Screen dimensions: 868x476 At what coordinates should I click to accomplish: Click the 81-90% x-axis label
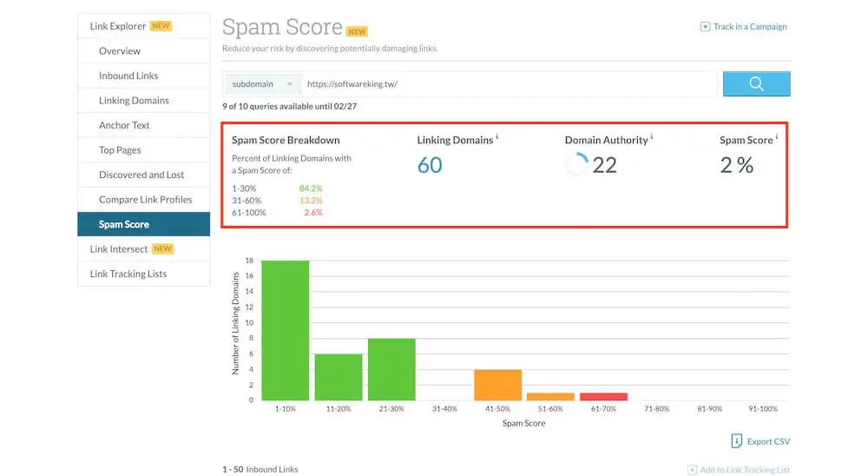(710, 409)
